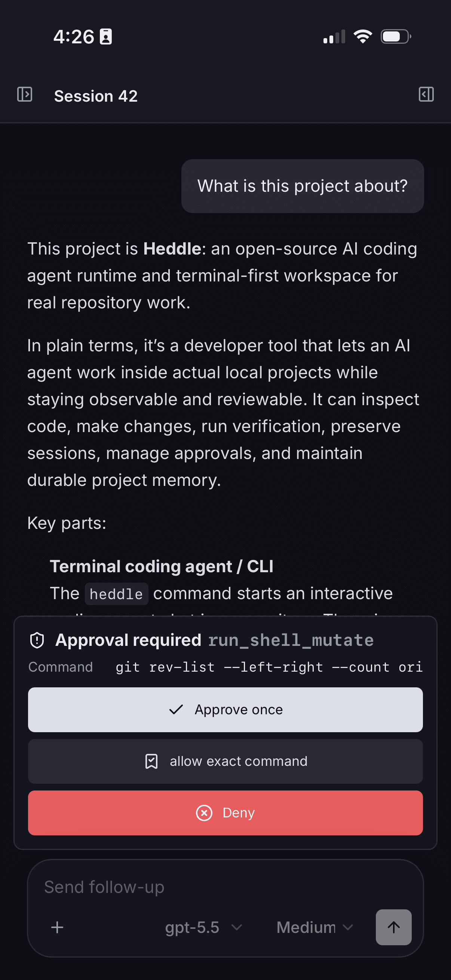
Task: Tap the send arrow button
Action: pyautogui.click(x=393, y=927)
